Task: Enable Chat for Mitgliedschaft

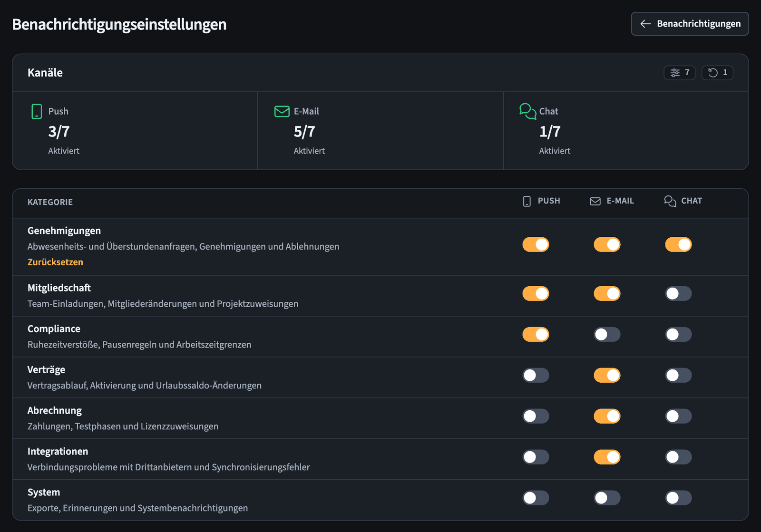Action: [x=679, y=293]
